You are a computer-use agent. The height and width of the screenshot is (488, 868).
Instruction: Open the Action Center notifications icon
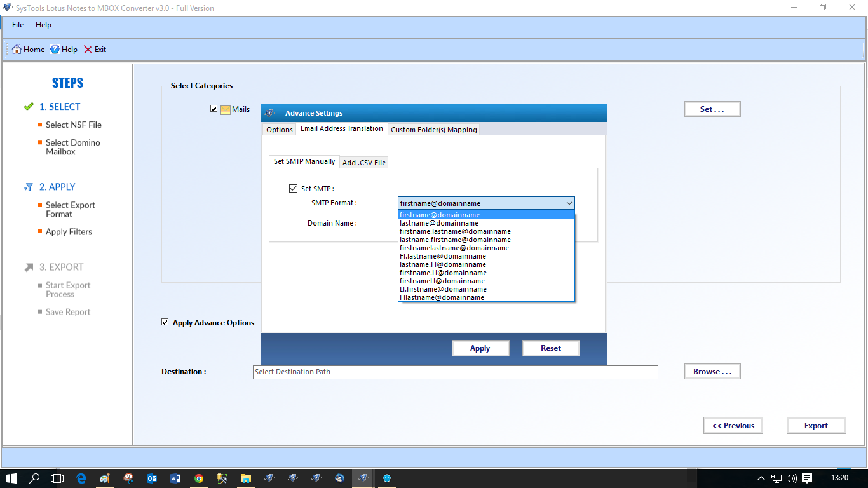(x=807, y=478)
